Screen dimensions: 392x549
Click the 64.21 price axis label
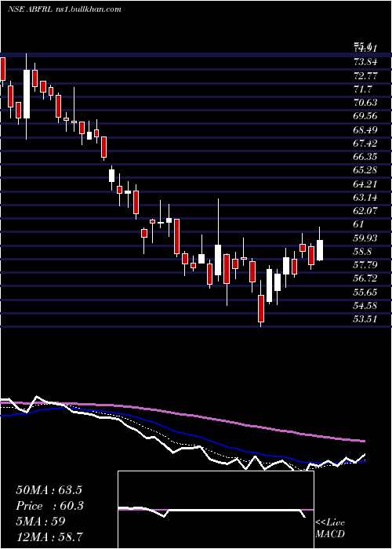365,184
